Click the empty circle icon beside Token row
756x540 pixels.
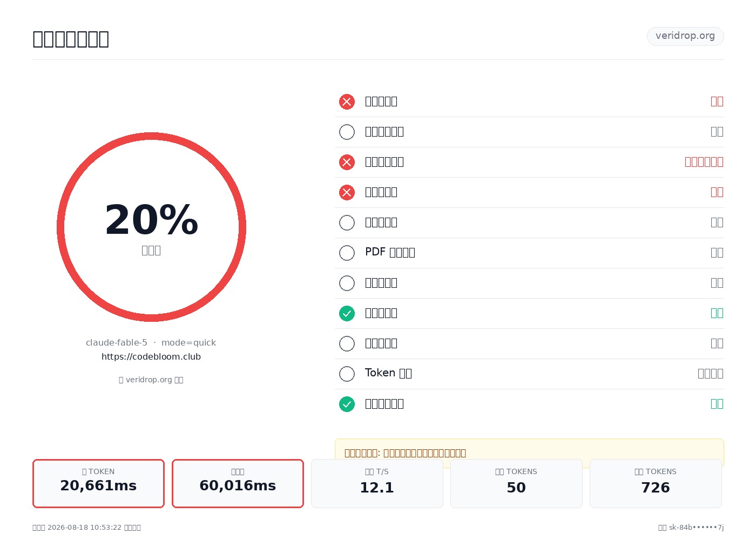[347, 374]
